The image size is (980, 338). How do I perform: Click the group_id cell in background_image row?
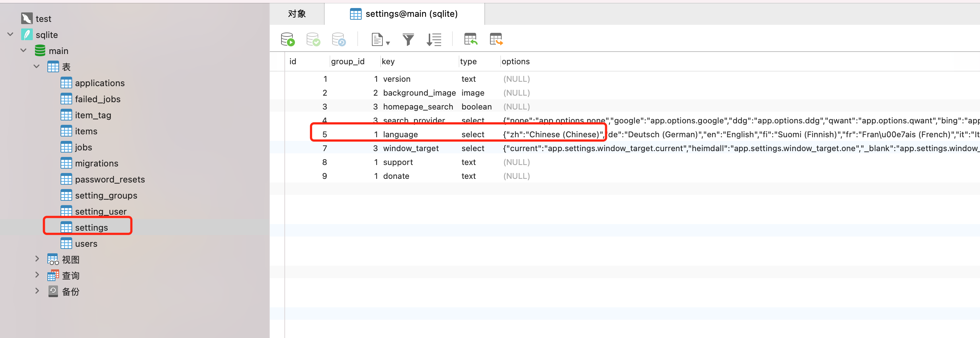355,93
